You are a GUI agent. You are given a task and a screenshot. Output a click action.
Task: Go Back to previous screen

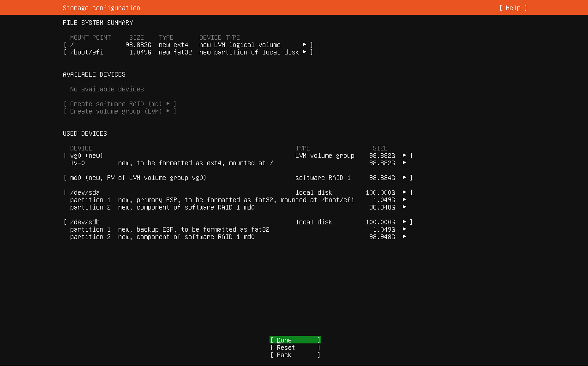pyautogui.click(x=295, y=355)
